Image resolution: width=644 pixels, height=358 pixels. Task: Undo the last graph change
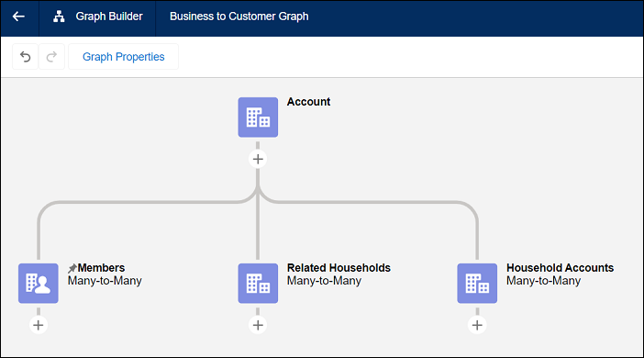click(25, 57)
